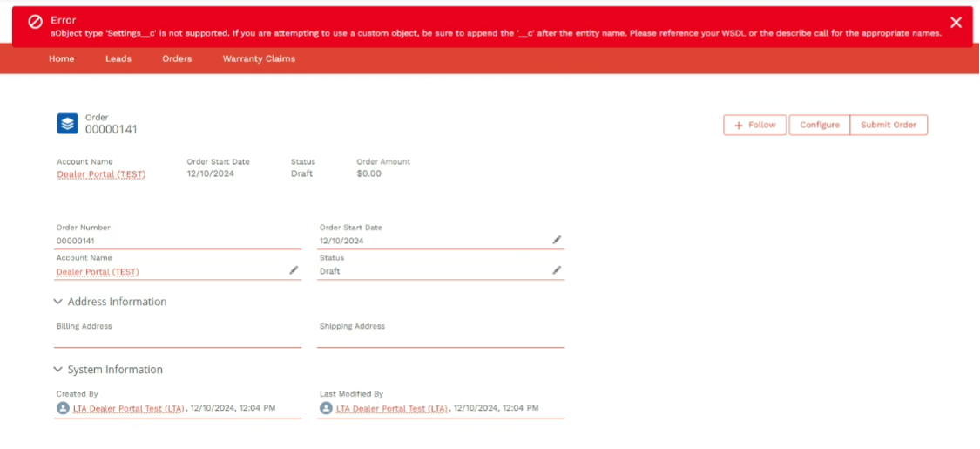Open Created By LTA Dealer Portal Test link
This screenshot has height=449, width=980.
point(129,408)
